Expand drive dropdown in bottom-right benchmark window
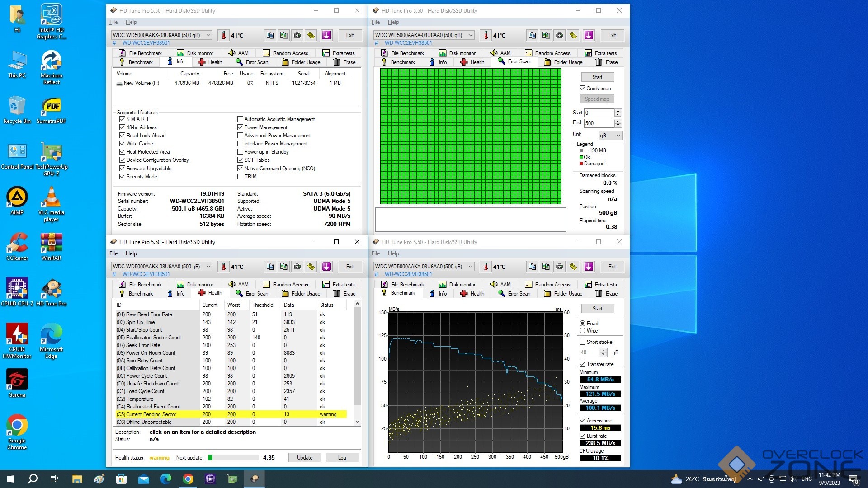The image size is (868, 488). point(471,267)
